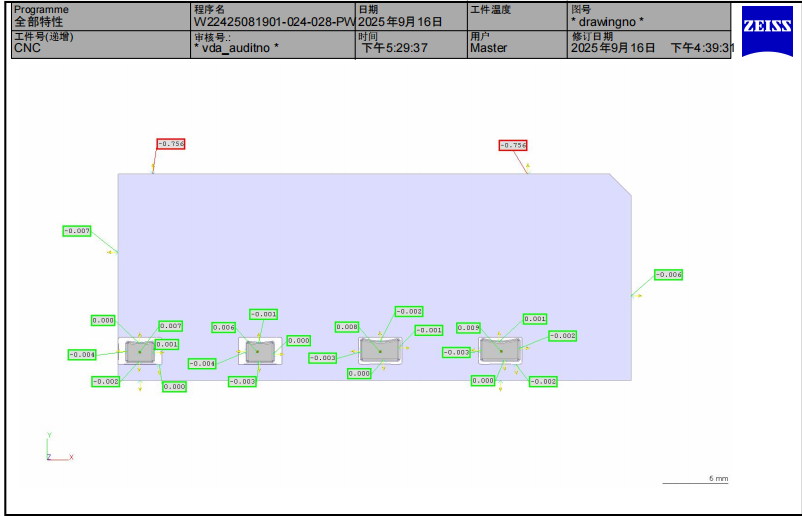Select the leftmost gray pocket feature
Image resolution: width=802 pixels, height=516 pixels.
[x=140, y=351]
